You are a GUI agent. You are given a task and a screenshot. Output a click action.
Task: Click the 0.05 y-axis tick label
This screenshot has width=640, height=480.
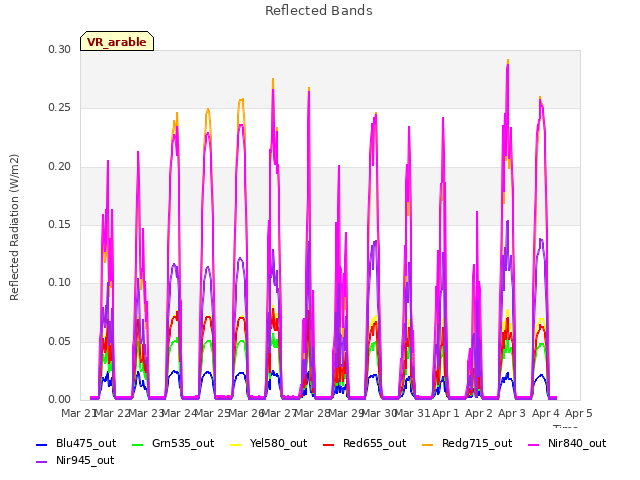(60, 341)
